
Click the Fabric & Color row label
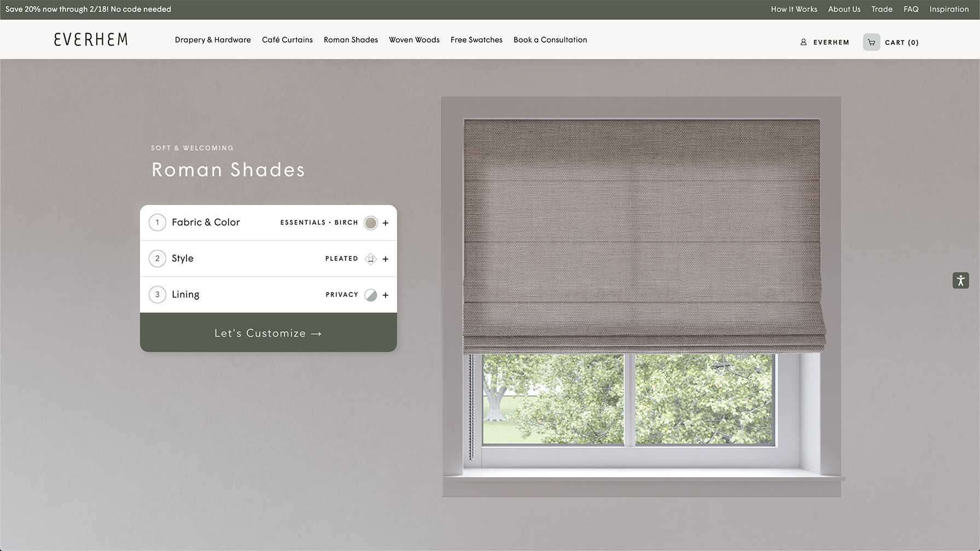pos(206,222)
